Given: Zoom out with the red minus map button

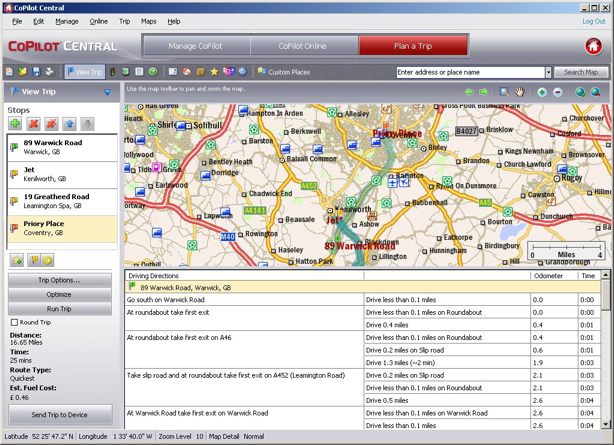Looking at the screenshot, I should 558,92.
